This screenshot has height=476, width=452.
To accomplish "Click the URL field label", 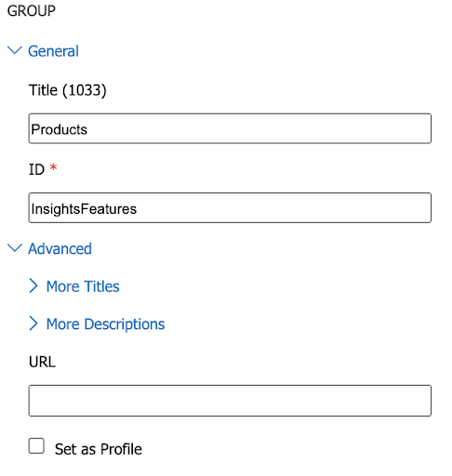I will pos(42,362).
